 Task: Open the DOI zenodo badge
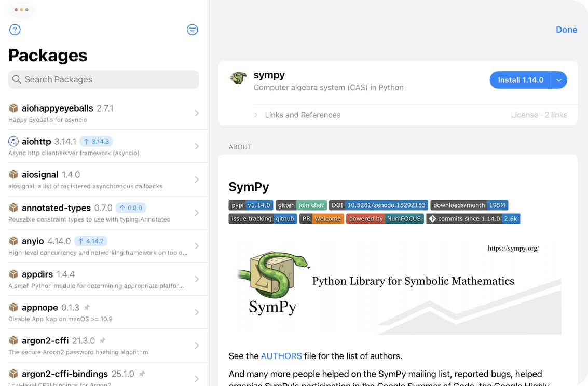pos(379,205)
